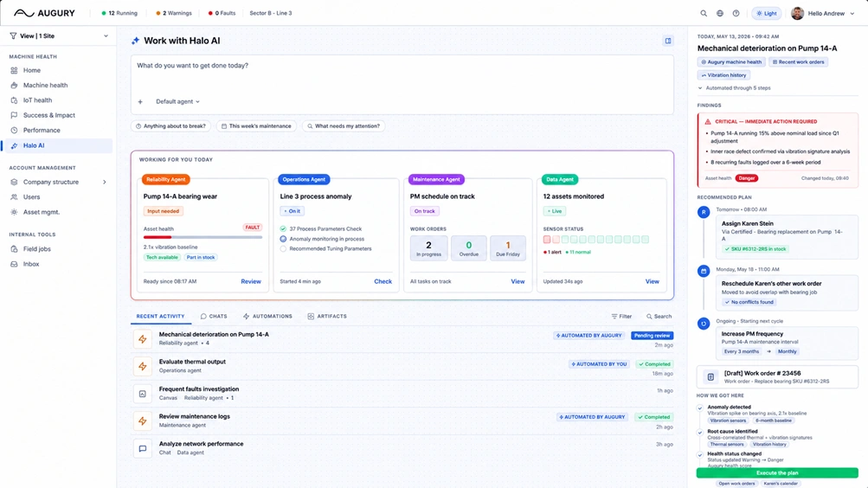The height and width of the screenshot is (488, 868).
Task: Click the Halo AI sparkle icon in heading
Action: pos(135,41)
